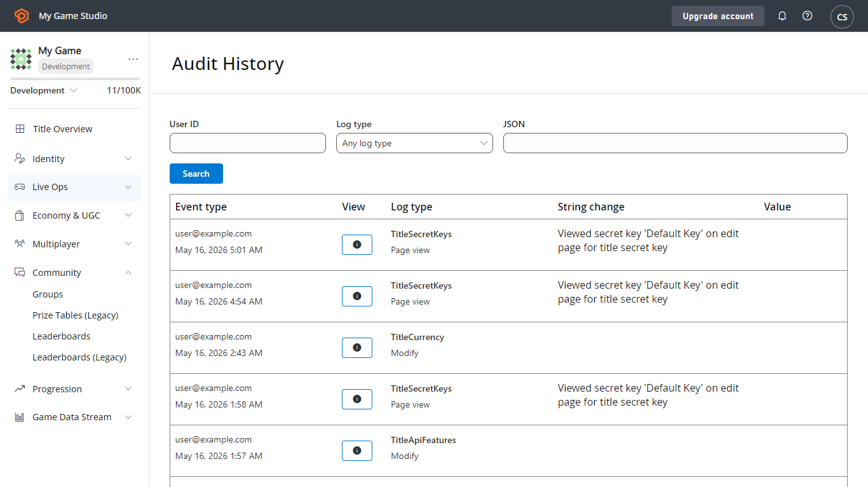868x487 pixels.
Task: Click the May 16, 2026 1:58 AM timestamp
Action: coord(219,404)
